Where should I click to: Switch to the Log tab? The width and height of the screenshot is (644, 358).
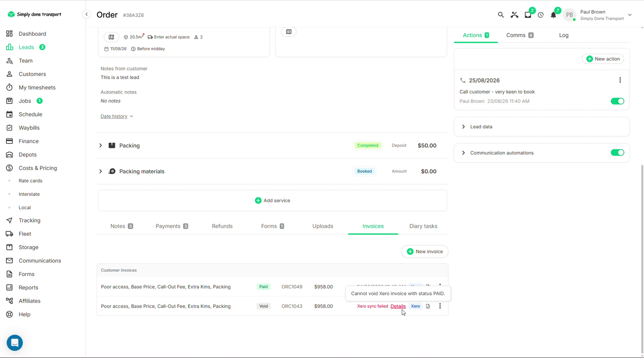563,35
